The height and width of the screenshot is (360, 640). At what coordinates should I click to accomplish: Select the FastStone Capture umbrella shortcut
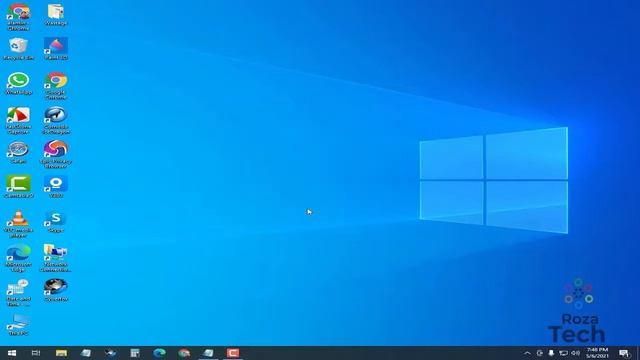(x=18, y=121)
